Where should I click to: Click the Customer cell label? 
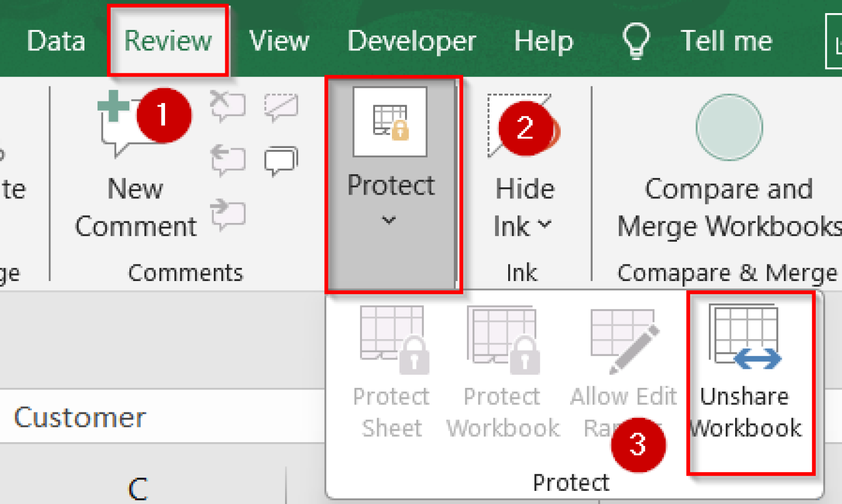[x=80, y=417]
